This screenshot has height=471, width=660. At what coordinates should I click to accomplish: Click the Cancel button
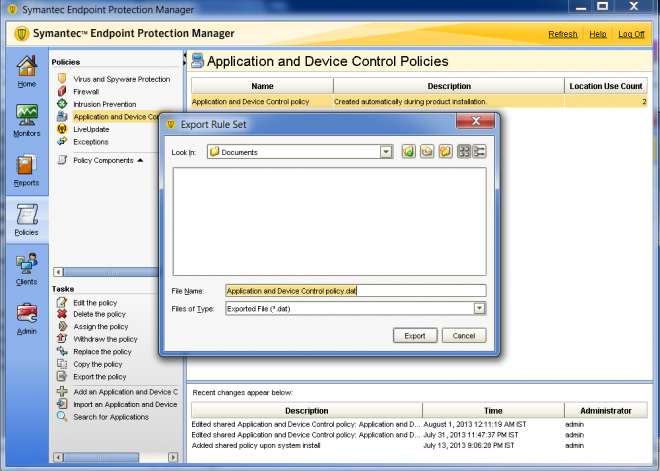click(464, 335)
